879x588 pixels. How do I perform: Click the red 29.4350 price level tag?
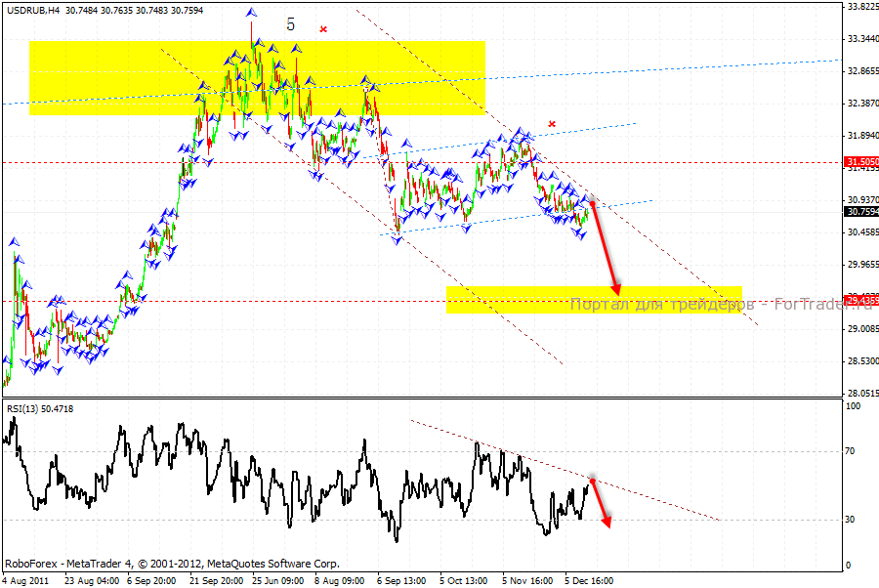pyautogui.click(x=859, y=300)
